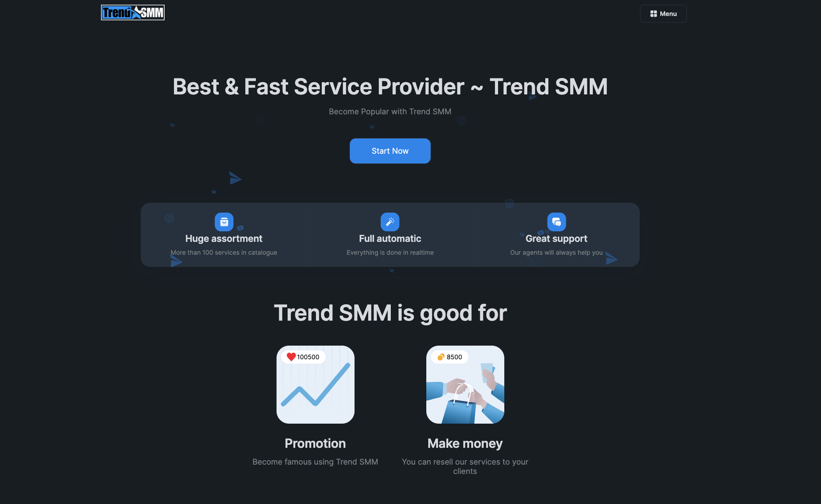Viewport: 821px width, 504px height.
Task: Click the coin 8500 badge
Action: (x=450, y=357)
